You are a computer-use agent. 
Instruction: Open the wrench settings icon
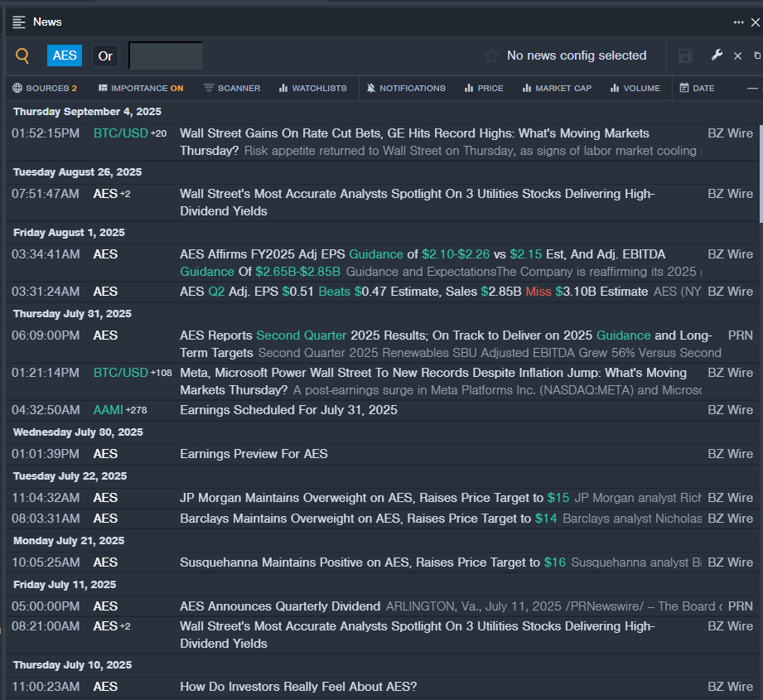717,56
